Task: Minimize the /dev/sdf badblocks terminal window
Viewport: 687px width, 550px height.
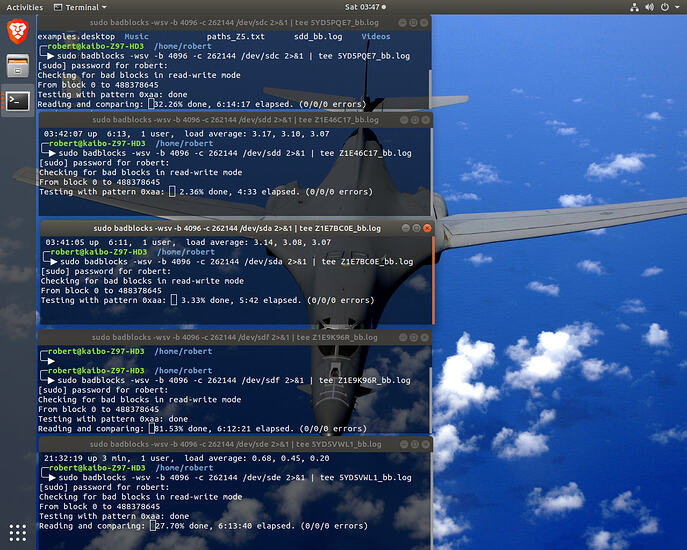Action: click(x=403, y=337)
